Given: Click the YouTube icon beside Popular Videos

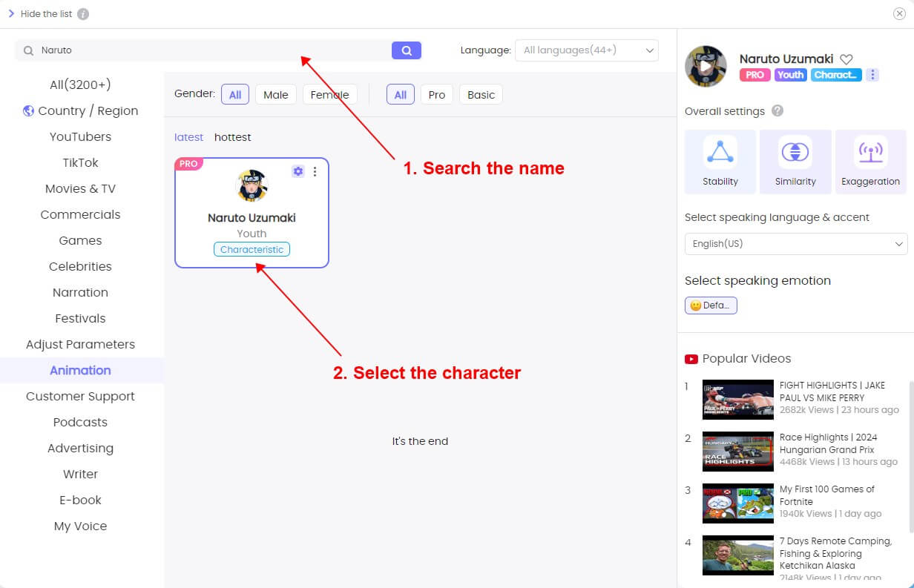Looking at the screenshot, I should [691, 359].
